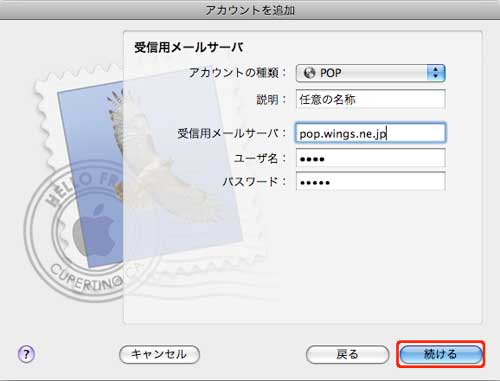
Task: Select the パスワード input field
Action: pos(370,181)
